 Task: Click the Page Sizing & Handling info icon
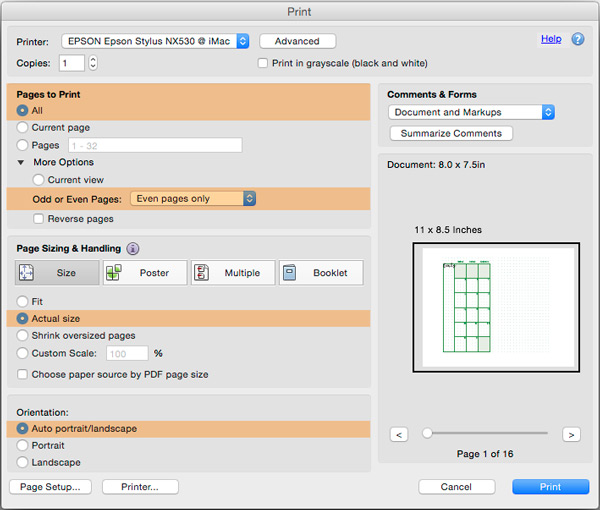coord(133,249)
